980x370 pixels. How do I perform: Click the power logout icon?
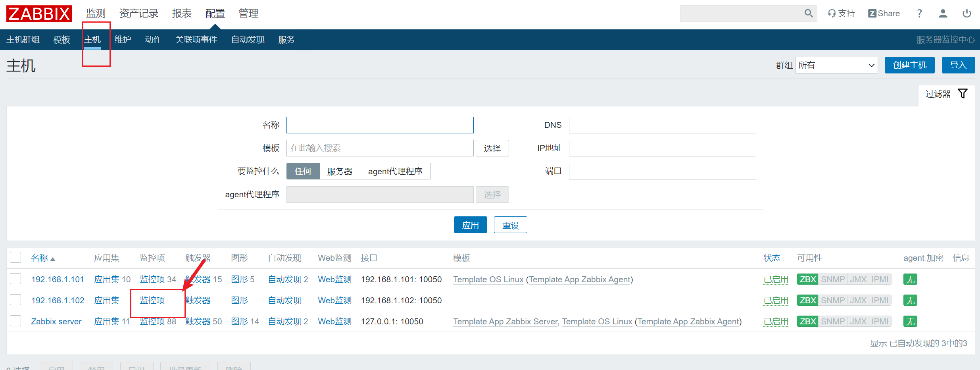[x=967, y=13]
